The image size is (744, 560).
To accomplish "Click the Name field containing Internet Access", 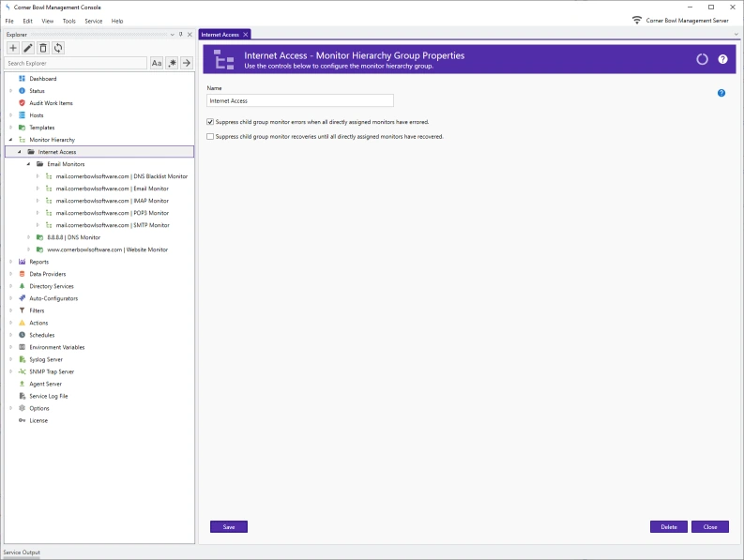I will click(x=299, y=100).
